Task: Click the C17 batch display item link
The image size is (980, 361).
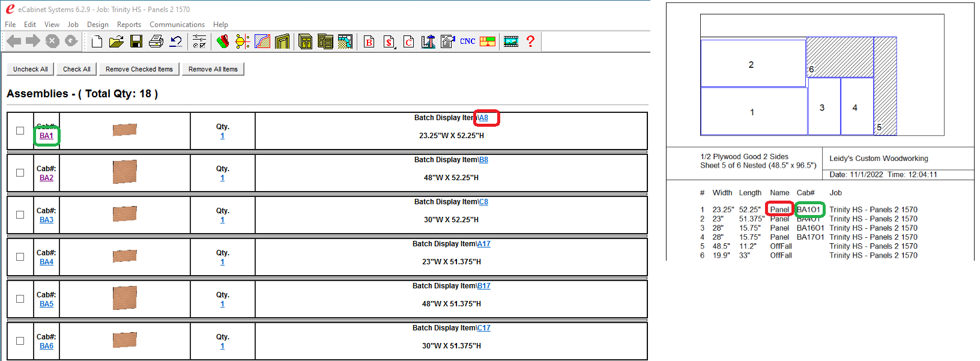Action: tap(484, 328)
